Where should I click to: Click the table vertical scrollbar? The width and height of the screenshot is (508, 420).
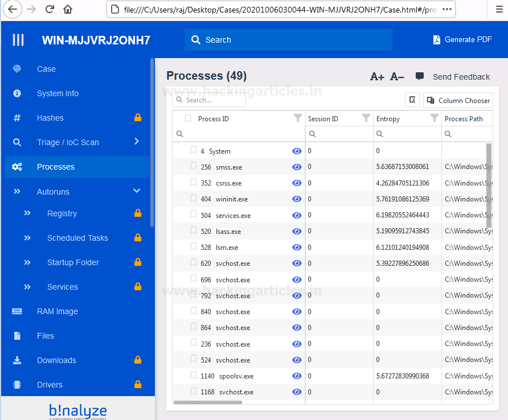tap(489, 185)
